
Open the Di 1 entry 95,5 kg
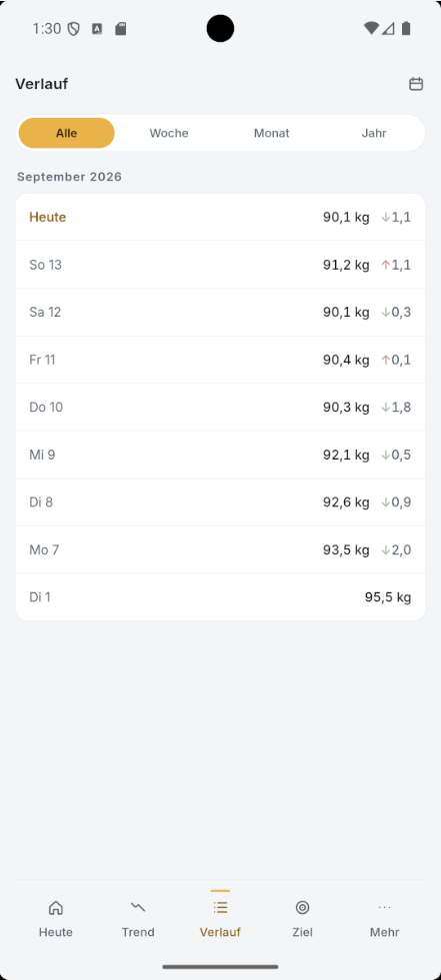coord(220,596)
